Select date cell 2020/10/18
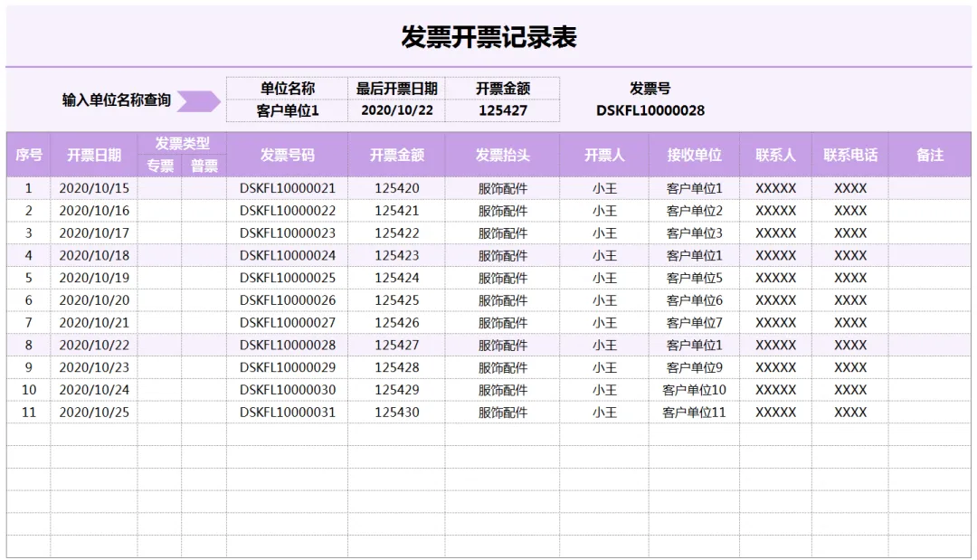 94,255
